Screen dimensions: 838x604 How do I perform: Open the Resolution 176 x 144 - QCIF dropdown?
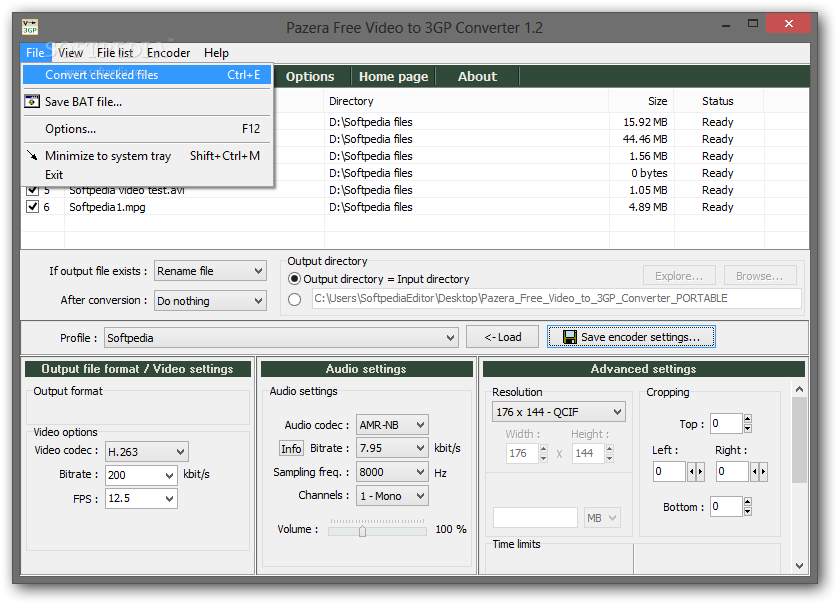(558, 412)
